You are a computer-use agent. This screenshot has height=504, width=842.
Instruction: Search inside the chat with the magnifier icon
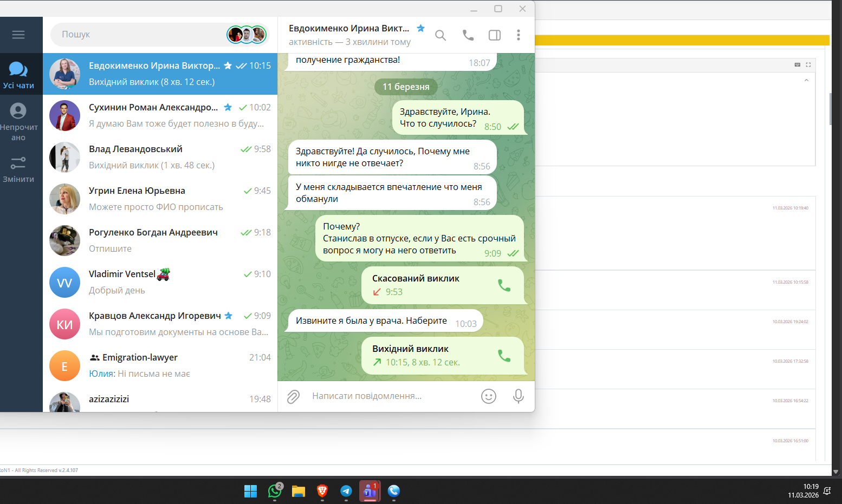(x=441, y=35)
